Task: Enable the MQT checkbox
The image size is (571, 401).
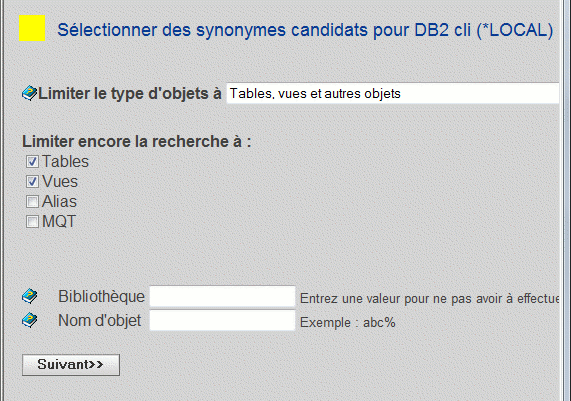Action: point(32,221)
